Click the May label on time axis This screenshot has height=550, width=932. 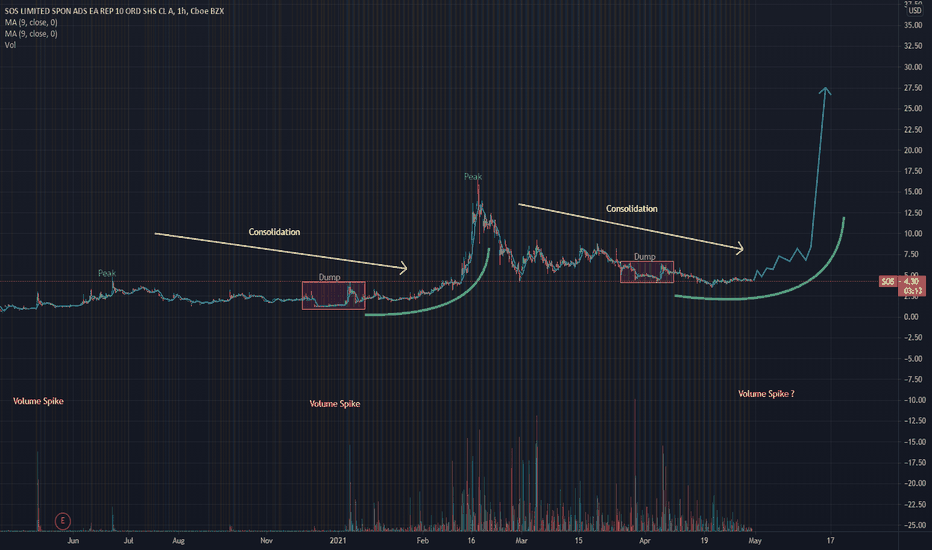755,540
